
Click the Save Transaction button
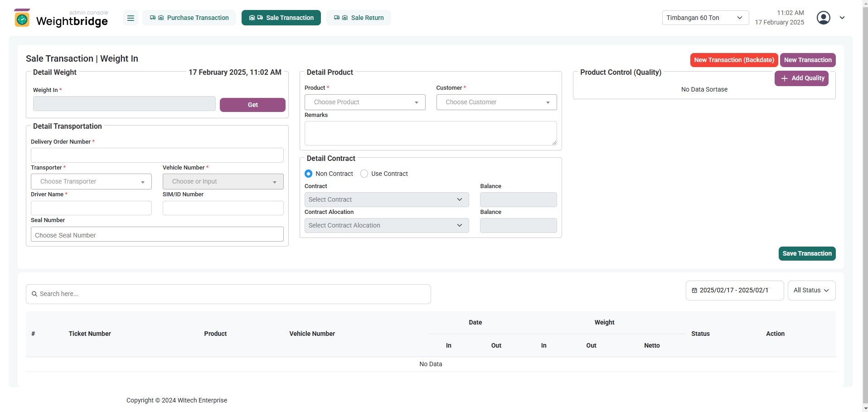coord(807,254)
